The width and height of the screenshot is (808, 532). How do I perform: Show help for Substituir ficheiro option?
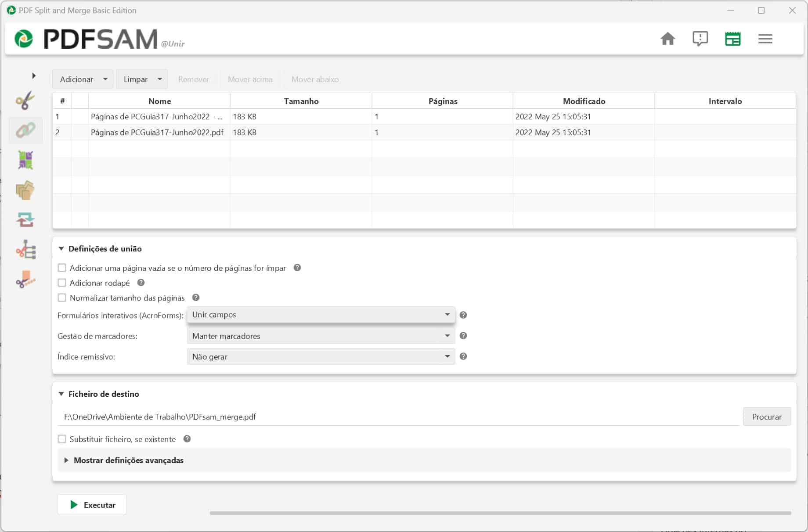click(x=187, y=439)
